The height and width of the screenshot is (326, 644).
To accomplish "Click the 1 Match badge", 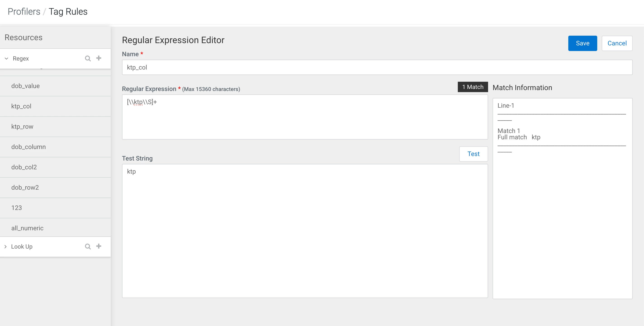I will [472, 87].
